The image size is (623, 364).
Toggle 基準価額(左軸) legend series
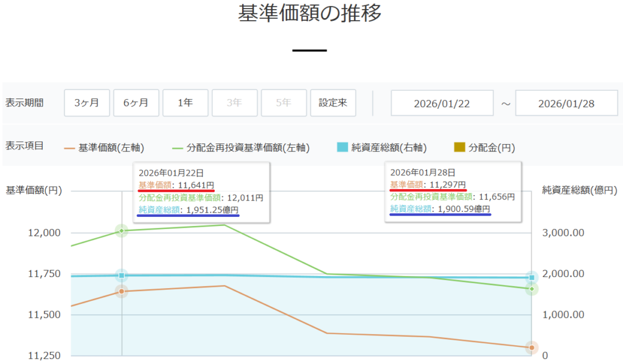tap(104, 148)
